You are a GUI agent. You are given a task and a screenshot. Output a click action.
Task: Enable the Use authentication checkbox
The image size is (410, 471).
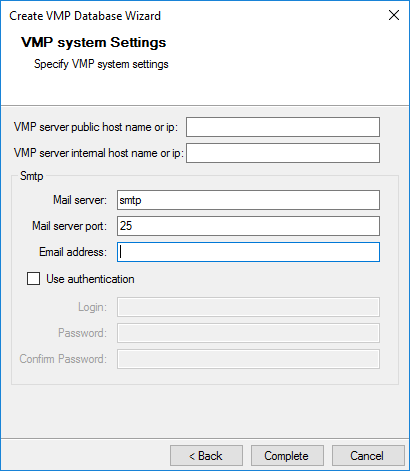coord(33,279)
